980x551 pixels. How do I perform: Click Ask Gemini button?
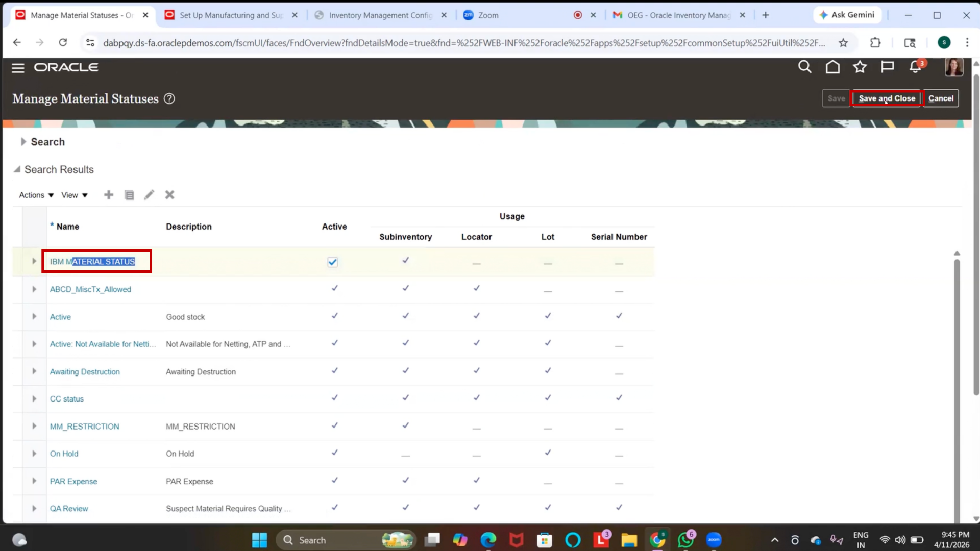[x=847, y=15]
